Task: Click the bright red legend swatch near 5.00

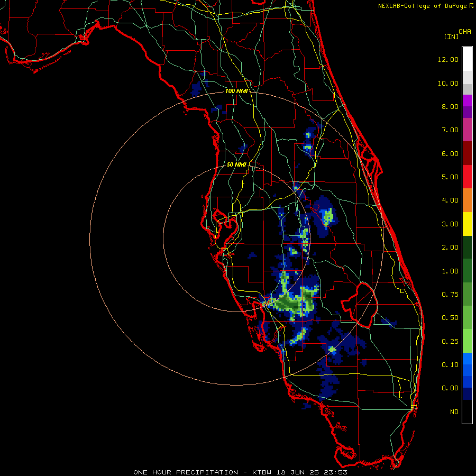Action: (x=467, y=177)
